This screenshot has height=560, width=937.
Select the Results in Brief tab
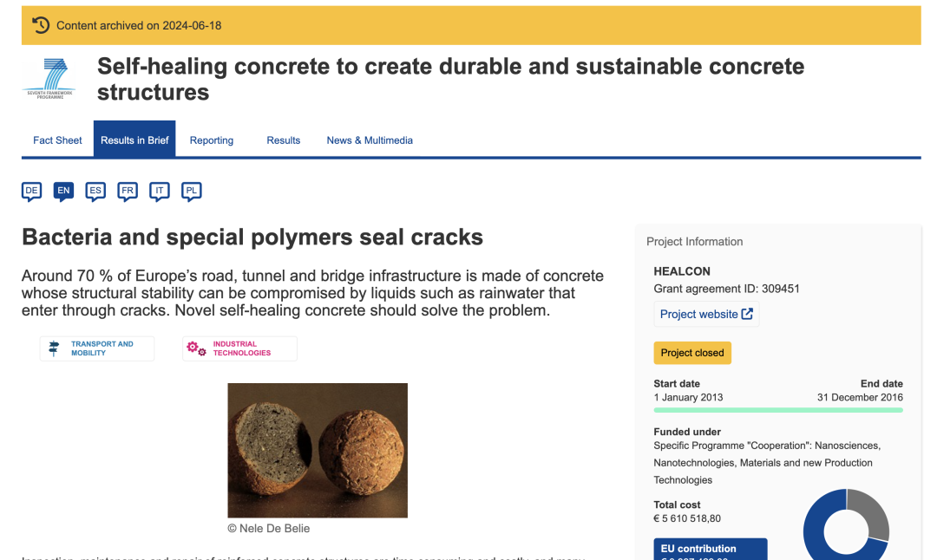pyautogui.click(x=134, y=140)
